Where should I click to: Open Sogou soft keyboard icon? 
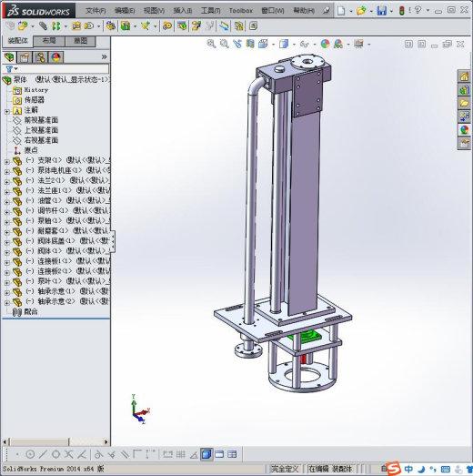tap(446, 470)
